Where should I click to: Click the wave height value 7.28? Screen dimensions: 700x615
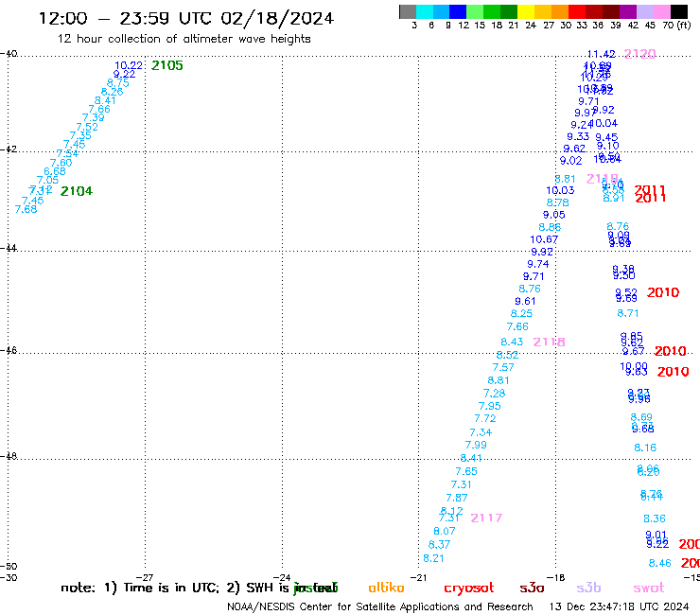[494, 394]
